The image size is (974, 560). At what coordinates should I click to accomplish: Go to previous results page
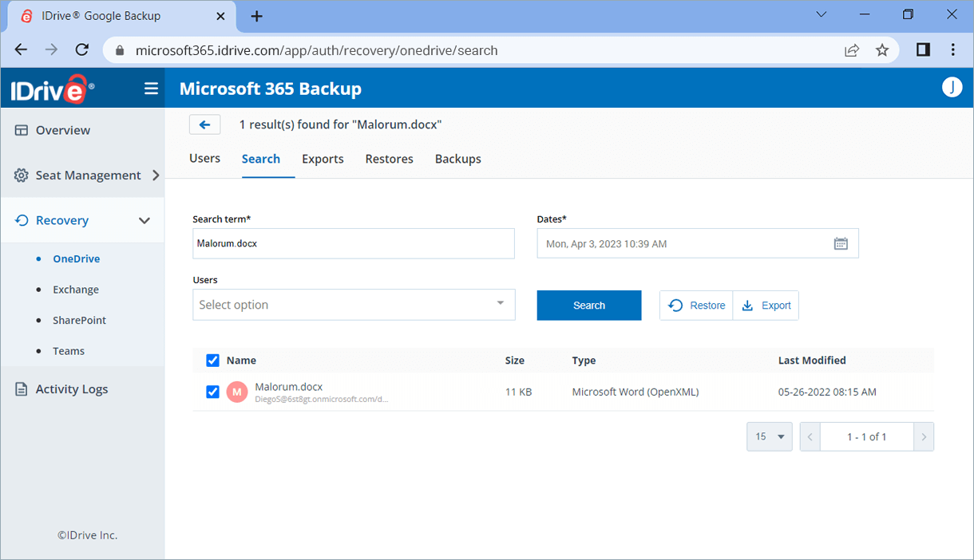pyautogui.click(x=810, y=437)
